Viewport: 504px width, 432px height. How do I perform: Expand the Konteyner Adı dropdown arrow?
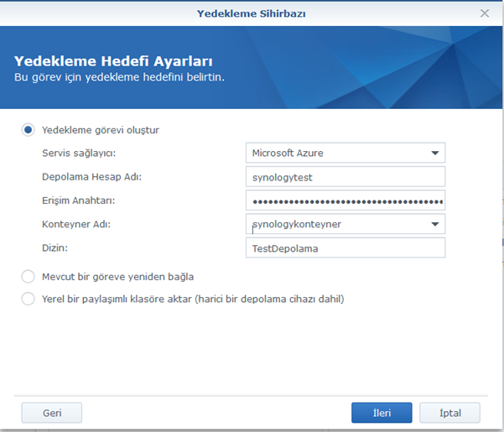435,224
